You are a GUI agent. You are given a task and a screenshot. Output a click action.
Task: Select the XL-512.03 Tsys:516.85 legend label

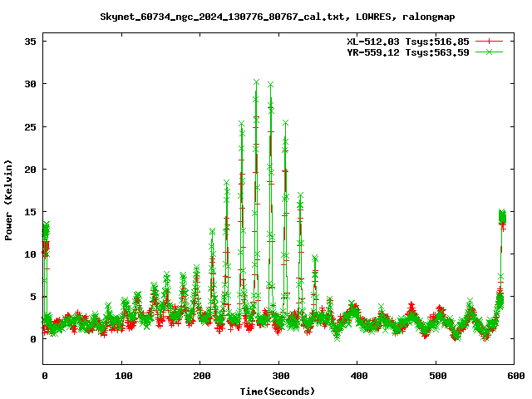tap(407, 41)
